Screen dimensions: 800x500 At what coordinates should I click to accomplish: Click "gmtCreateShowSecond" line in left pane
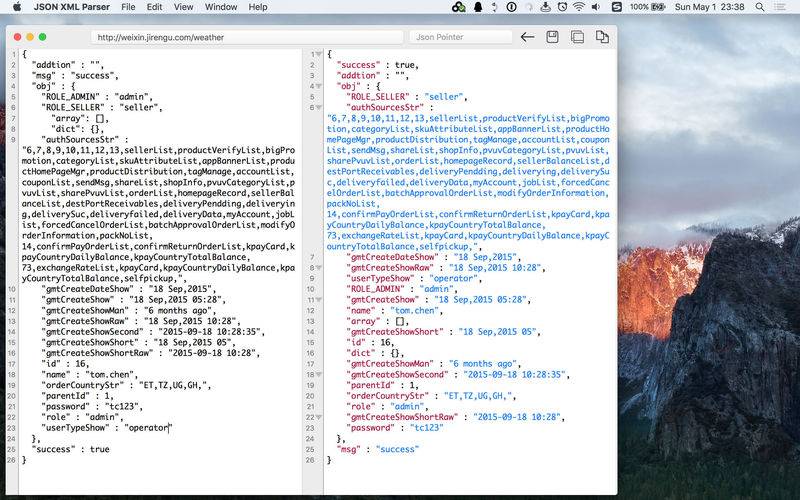click(x=153, y=332)
